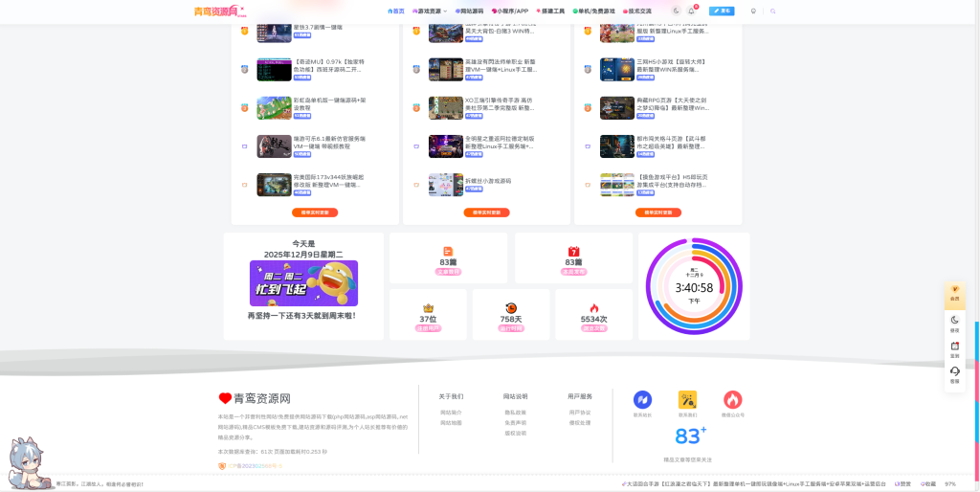Open 网站地图 footer link
The height and width of the screenshot is (492, 980).
(x=452, y=423)
